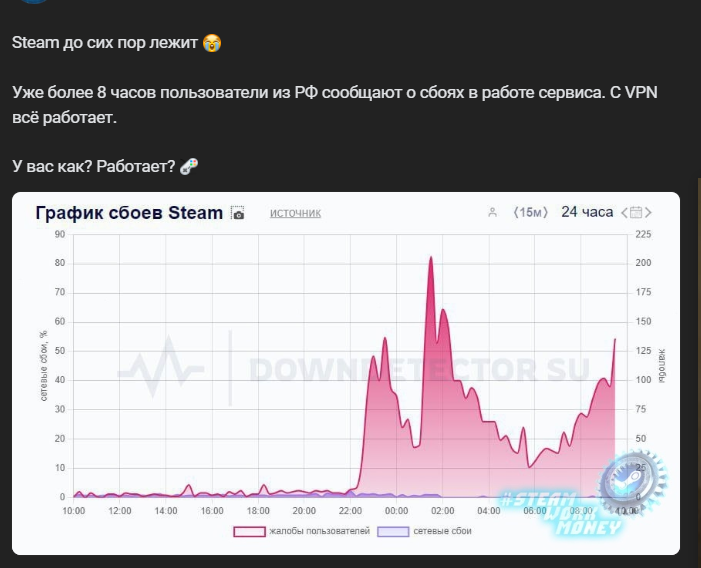Click the 04:00 label on the time axis
This screenshot has width=701, height=568.
(x=489, y=511)
